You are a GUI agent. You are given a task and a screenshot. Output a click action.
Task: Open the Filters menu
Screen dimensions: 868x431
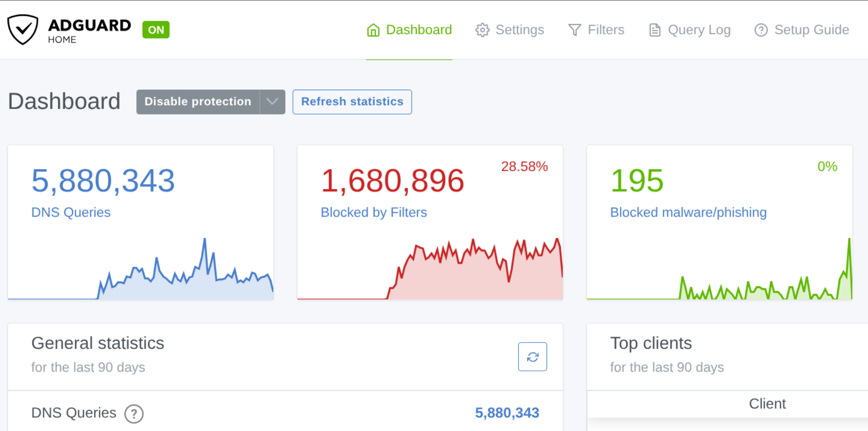596,30
